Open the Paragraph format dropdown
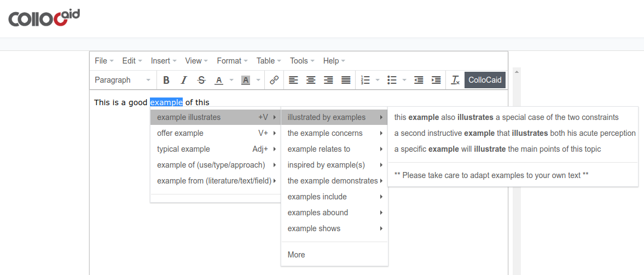Viewport: 644px width, 275px height. 123,80
